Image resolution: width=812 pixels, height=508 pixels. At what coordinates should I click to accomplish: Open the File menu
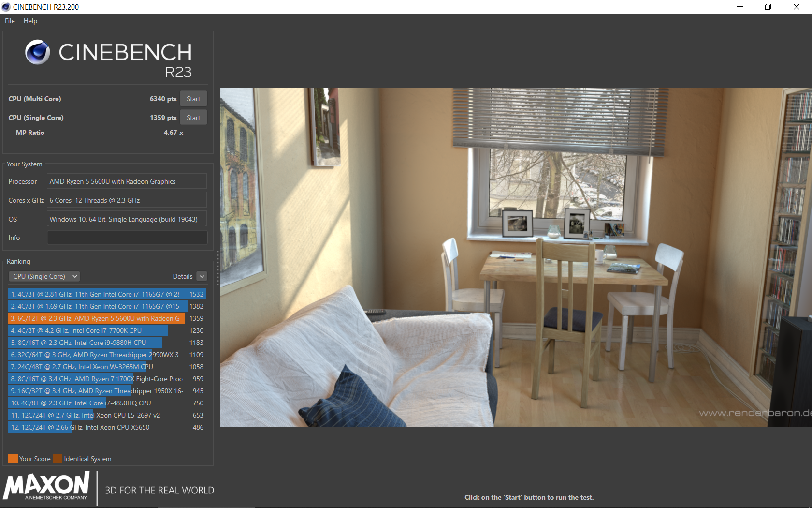[10, 21]
